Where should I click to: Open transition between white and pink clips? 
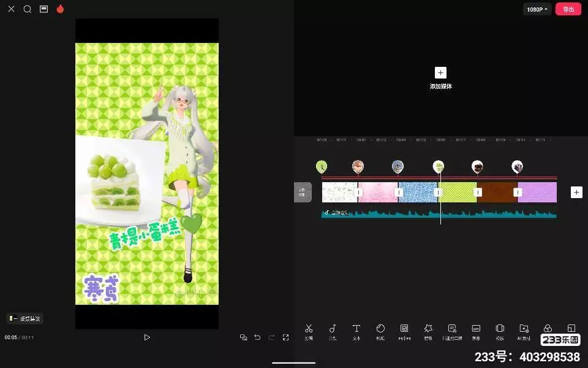(x=358, y=192)
